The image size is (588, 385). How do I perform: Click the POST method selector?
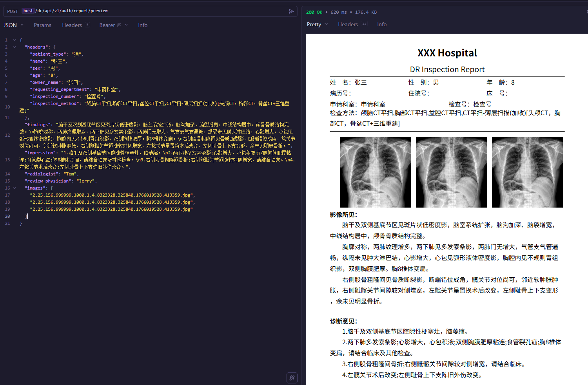click(x=13, y=11)
